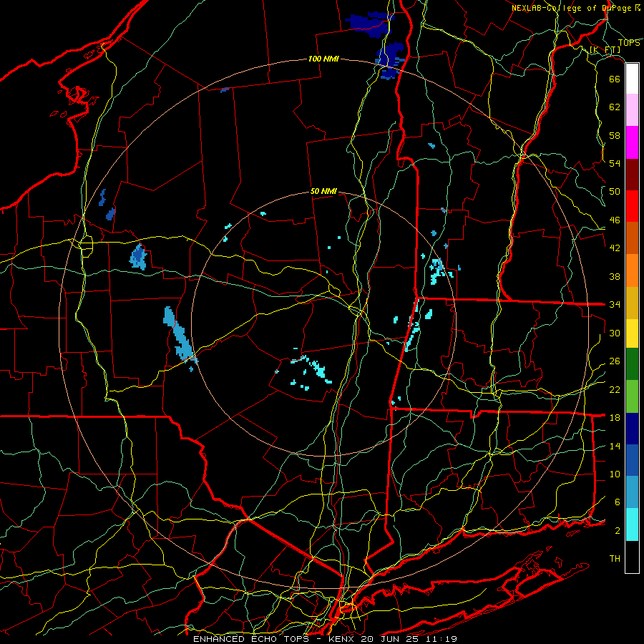The image size is (644, 644).
Task: Click the legend value 22
Action: tap(615, 389)
